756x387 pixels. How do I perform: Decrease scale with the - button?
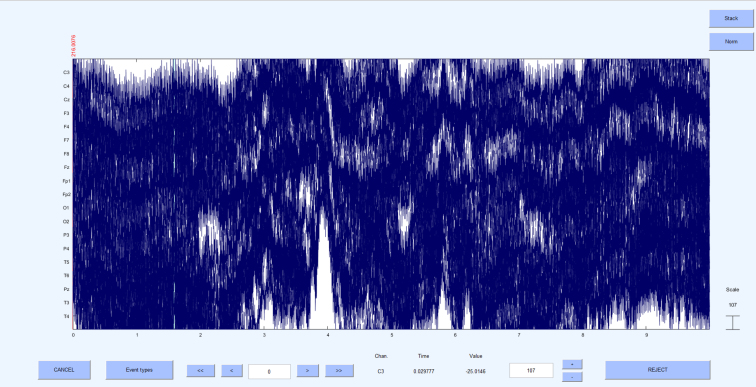[572, 377]
